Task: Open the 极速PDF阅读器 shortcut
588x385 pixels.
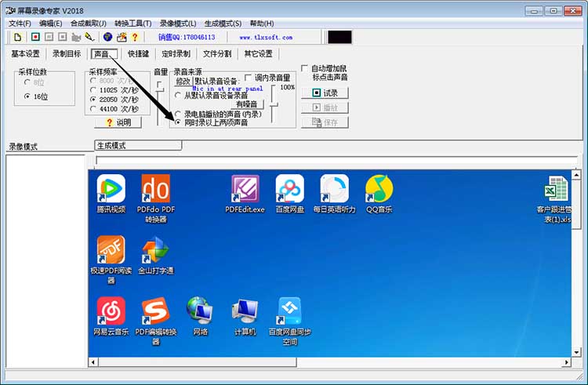Action: pos(111,260)
